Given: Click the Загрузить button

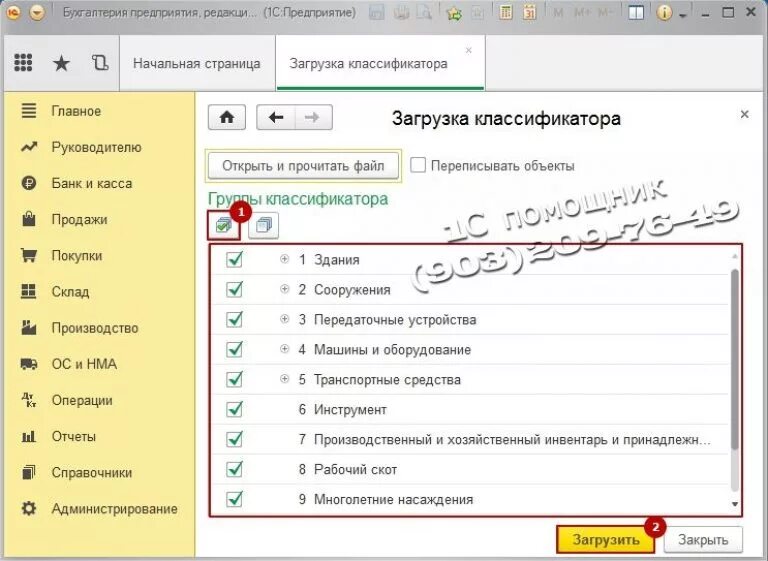Looking at the screenshot, I should click(606, 539).
